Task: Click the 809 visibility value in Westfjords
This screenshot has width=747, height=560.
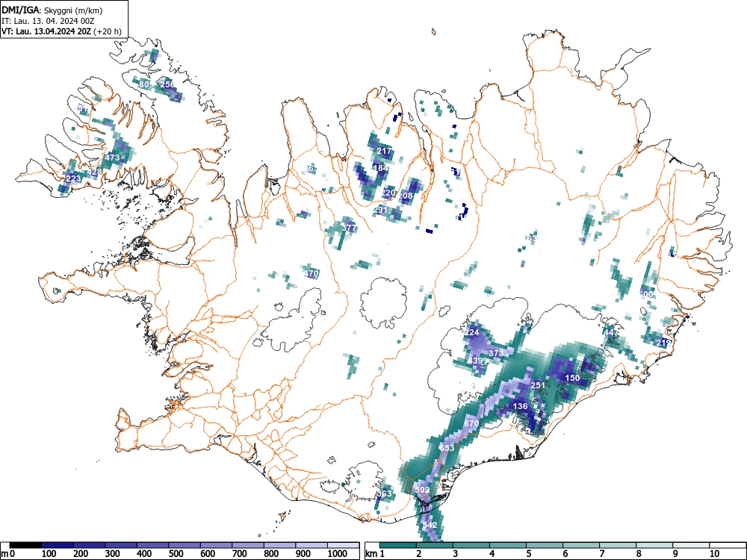Action: pos(146,84)
